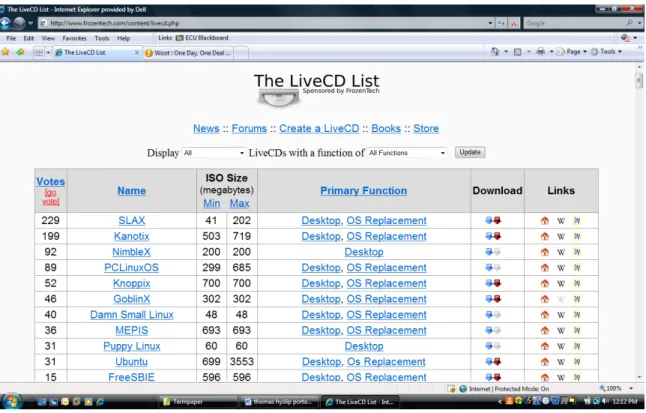The image size is (646, 413).
Task: Open the File menu
Action: pyautogui.click(x=11, y=38)
